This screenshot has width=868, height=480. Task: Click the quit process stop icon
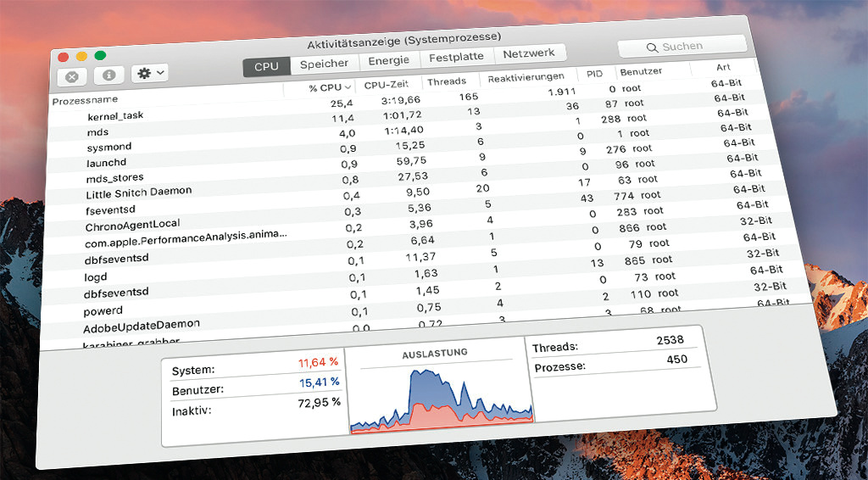[x=72, y=77]
